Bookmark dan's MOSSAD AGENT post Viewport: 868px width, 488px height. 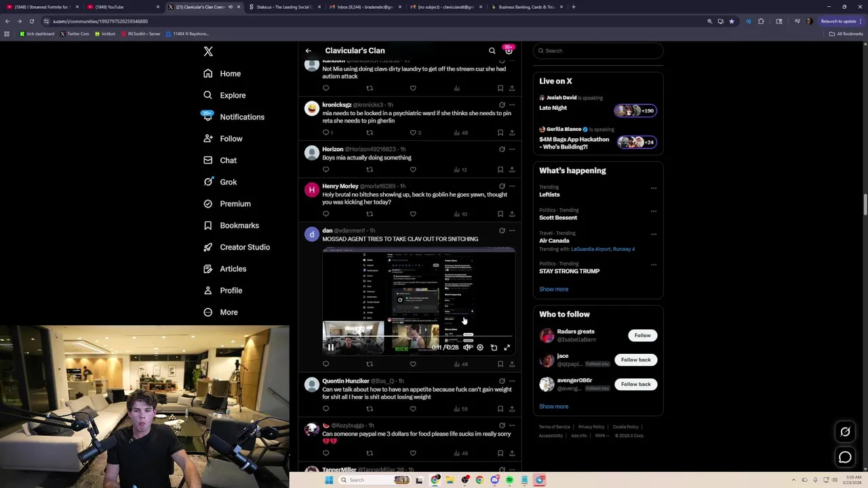pos(500,364)
